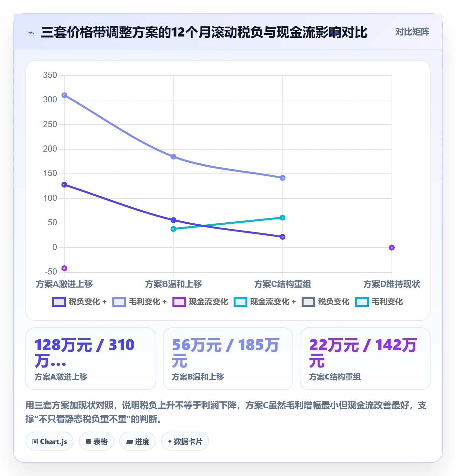Image resolution: width=456 pixels, height=476 pixels.
Task: Click the 方案A激进上移 x-axis label
Action: 64,284
